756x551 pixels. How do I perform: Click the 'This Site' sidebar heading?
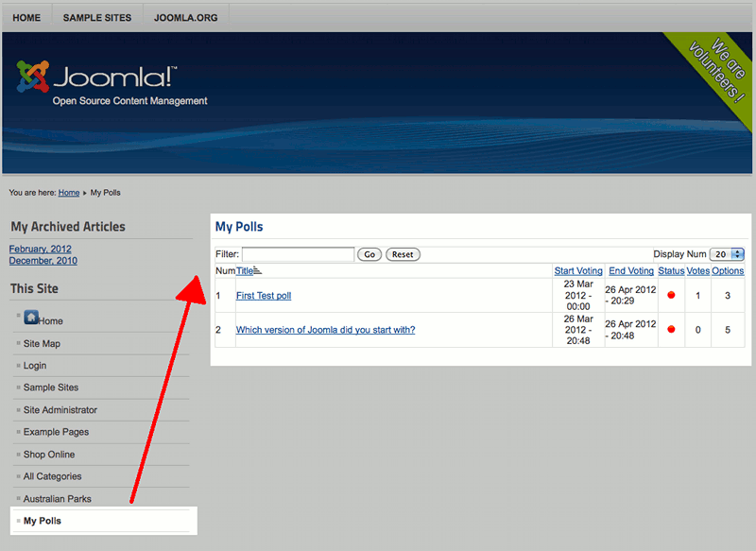click(34, 288)
